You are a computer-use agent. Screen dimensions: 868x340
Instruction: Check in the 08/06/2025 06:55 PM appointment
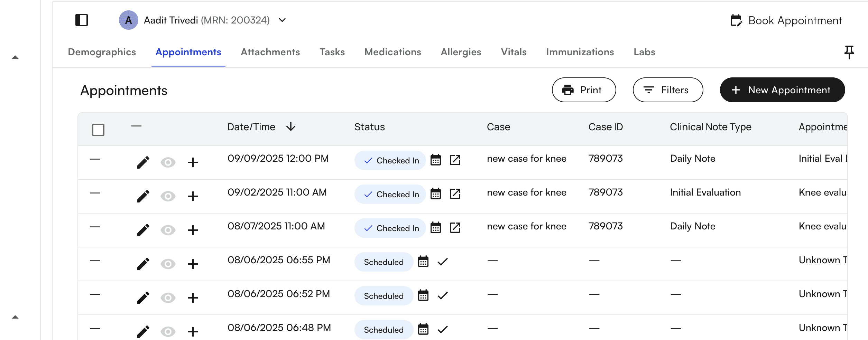tap(442, 262)
